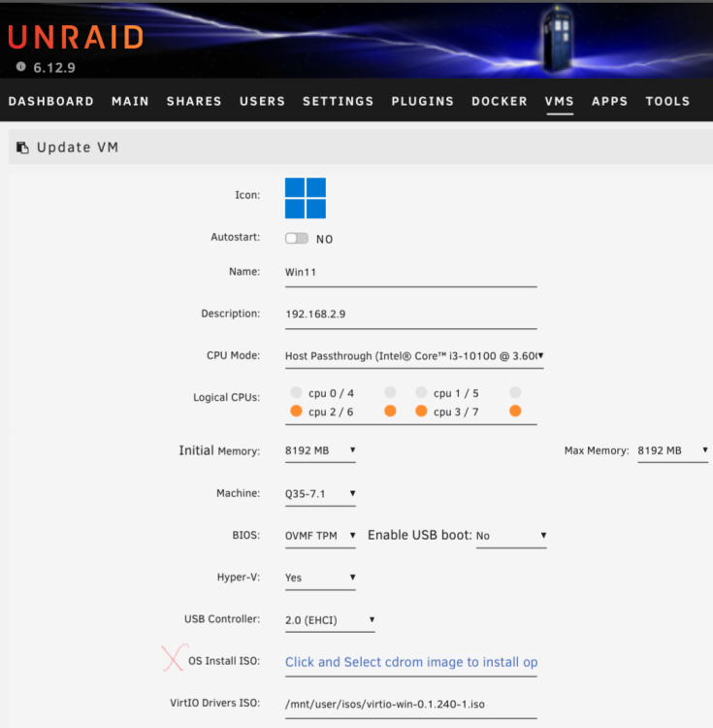Open the Users tab
This screenshot has height=728, width=713.
[x=263, y=101]
